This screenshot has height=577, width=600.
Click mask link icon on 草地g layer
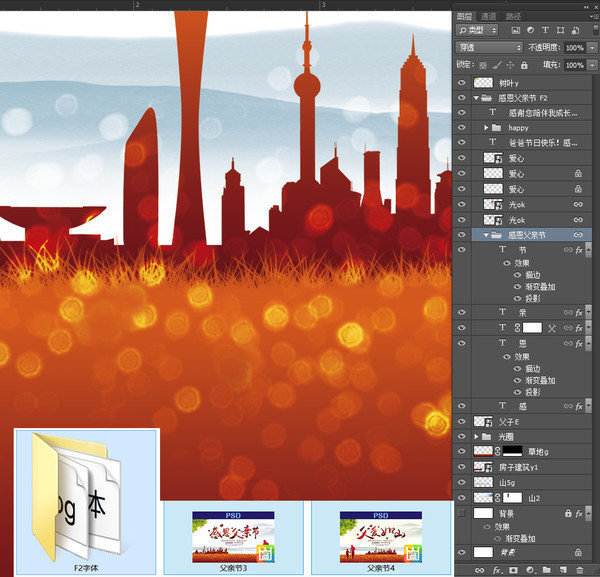tap(497, 451)
